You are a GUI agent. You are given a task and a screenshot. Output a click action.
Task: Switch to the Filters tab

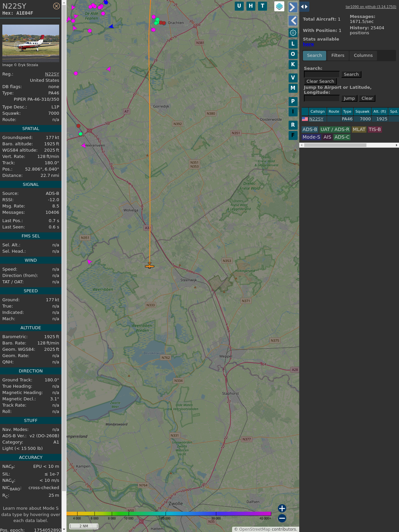tap(338, 56)
